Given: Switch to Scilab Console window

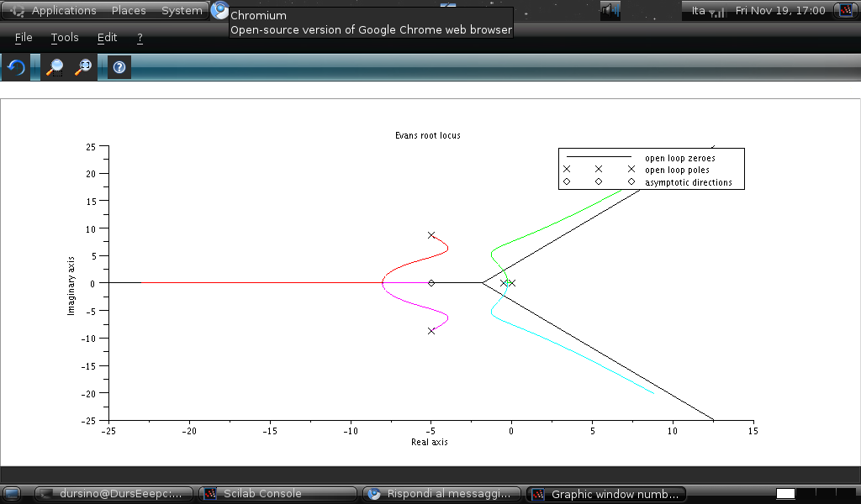Looking at the screenshot, I should [x=277, y=494].
